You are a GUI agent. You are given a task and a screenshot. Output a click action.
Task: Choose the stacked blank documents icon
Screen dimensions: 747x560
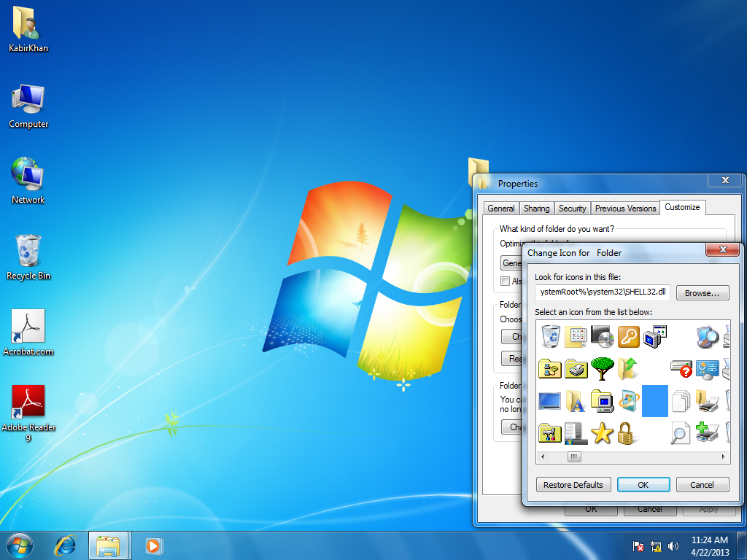(681, 401)
